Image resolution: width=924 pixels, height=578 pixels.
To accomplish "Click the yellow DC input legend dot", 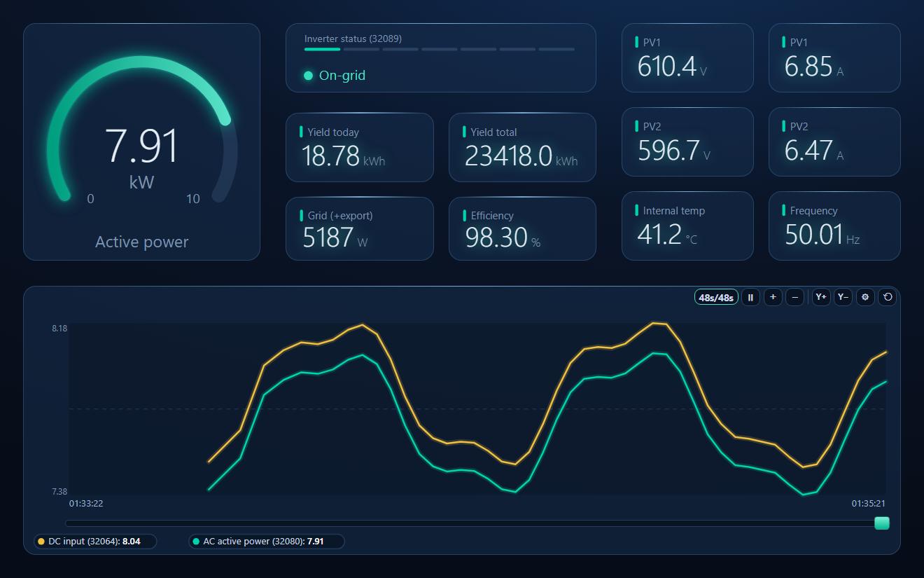I will coord(41,542).
